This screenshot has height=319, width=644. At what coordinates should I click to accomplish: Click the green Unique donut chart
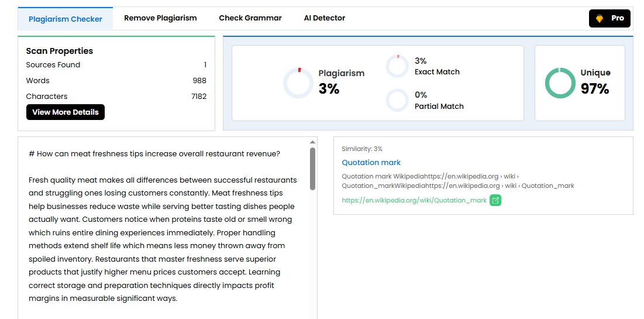point(560,83)
